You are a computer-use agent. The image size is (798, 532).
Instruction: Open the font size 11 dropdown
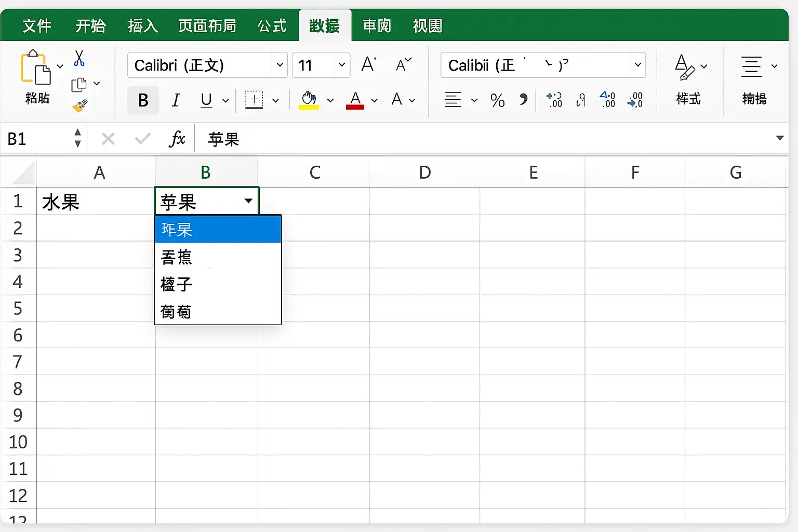342,65
